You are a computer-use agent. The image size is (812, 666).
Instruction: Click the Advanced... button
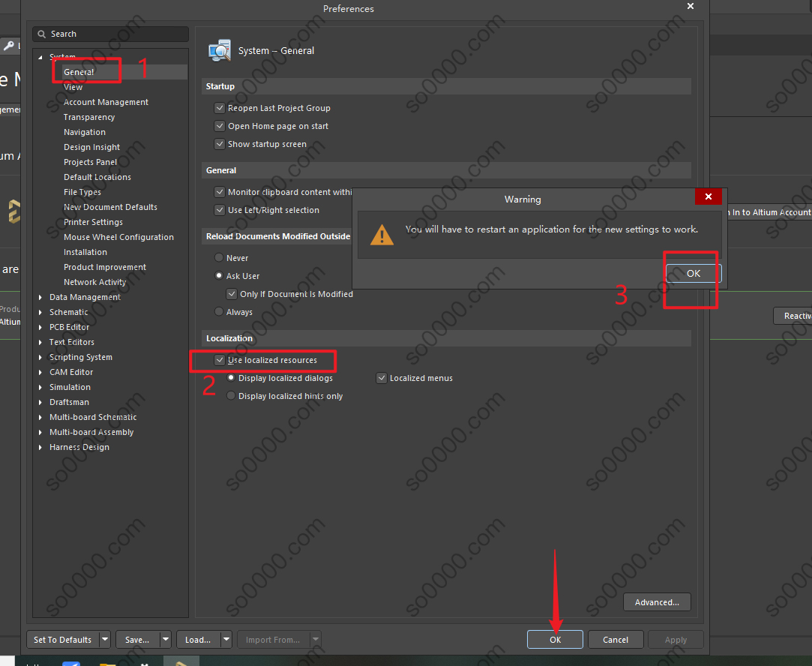[x=657, y=601]
